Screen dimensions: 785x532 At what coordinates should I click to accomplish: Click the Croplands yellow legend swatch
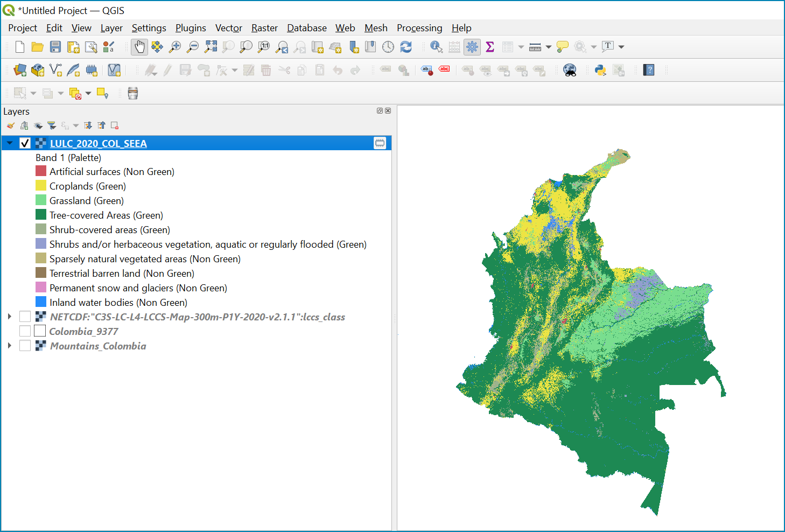(x=41, y=186)
